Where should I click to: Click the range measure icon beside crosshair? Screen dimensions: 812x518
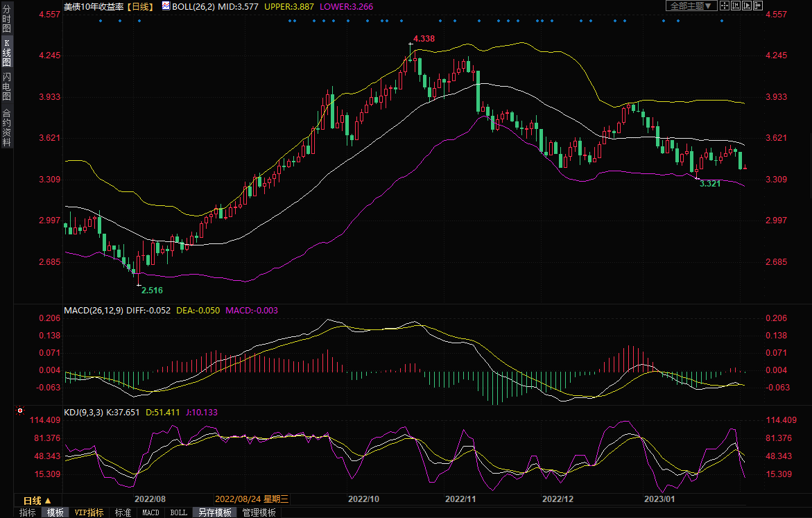[736, 6]
